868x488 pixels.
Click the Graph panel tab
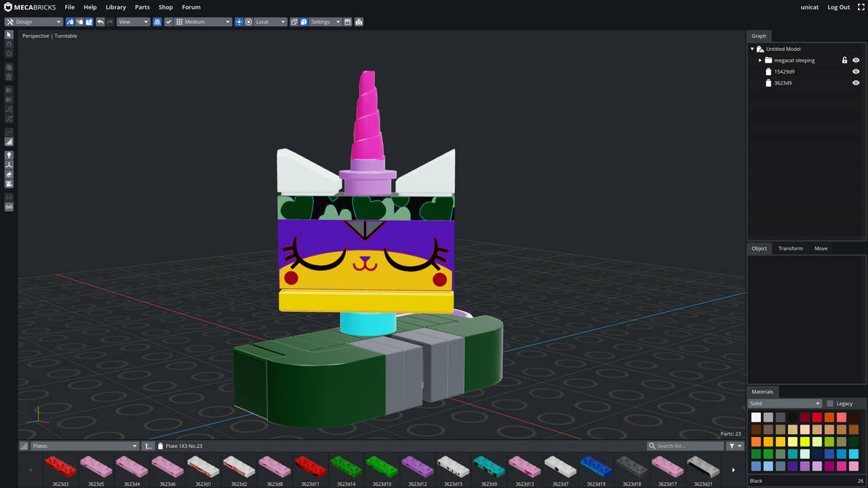(758, 36)
